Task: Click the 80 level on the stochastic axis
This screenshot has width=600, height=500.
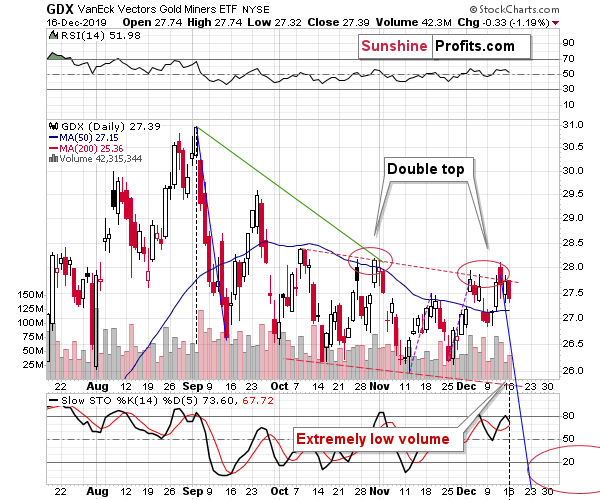Action: point(568,416)
